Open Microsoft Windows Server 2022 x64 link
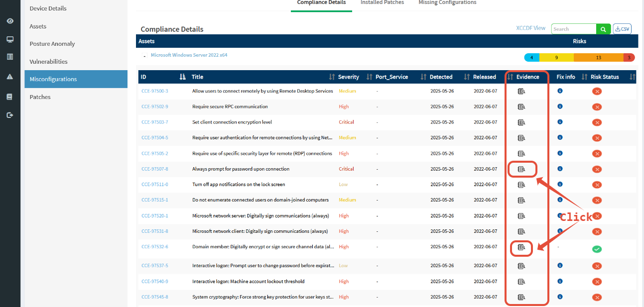The height and width of the screenshot is (307, 644). point(189,55)
